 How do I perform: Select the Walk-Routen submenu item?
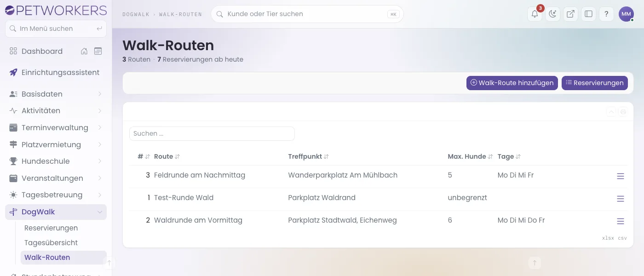pos(63,257)
